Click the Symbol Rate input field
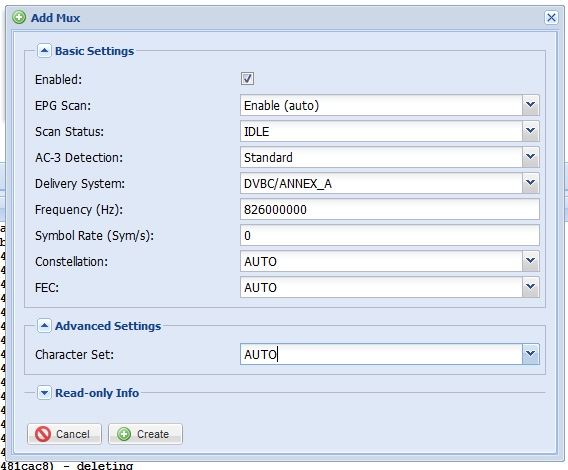 390,236
